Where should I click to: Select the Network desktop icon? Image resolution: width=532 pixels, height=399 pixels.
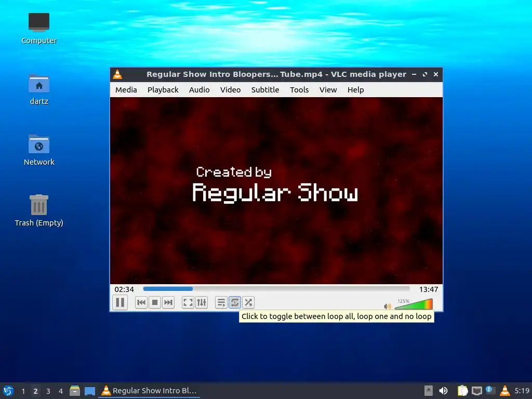(x=39, y=150)
